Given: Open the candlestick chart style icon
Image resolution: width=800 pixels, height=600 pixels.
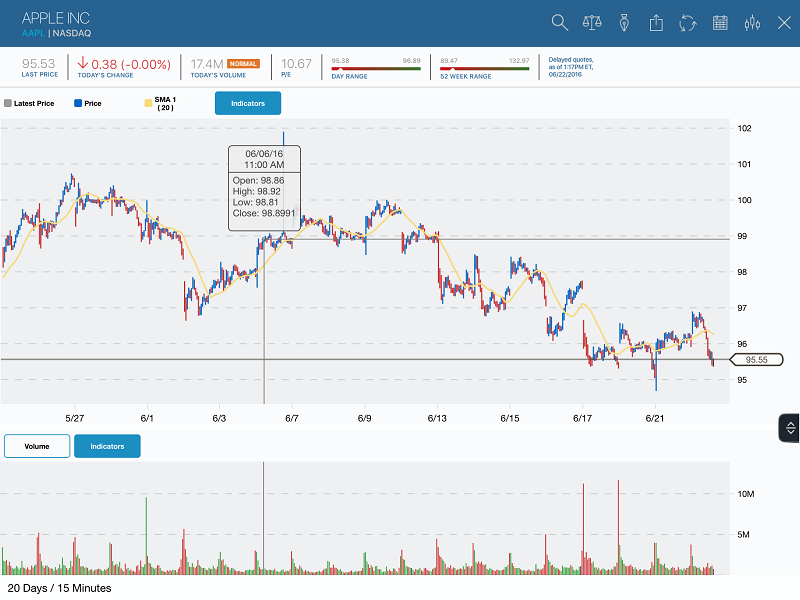Looking at the screenshot, I should click(x=752, y=23).
